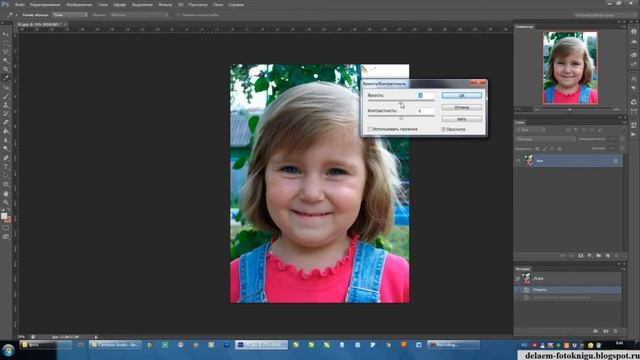Viewport: 640px width, 360px height.
Task: Click delete state trash icon in History panel
Action: click(616, 331)
